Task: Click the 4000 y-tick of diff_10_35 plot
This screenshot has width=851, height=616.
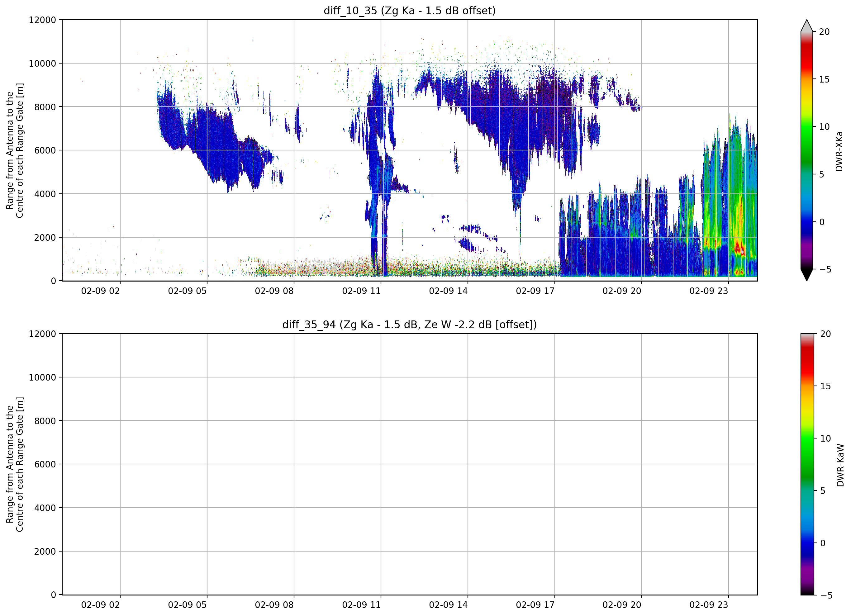Action: [45, 194]
